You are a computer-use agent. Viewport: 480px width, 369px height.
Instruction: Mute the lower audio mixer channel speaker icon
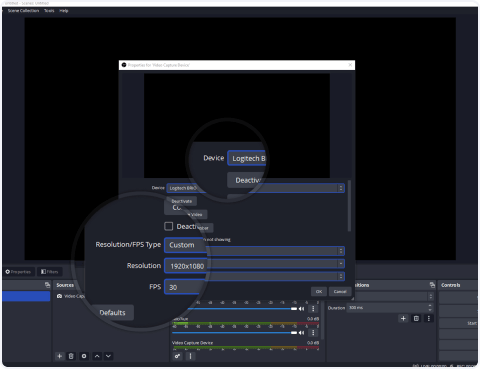[302, 333]
